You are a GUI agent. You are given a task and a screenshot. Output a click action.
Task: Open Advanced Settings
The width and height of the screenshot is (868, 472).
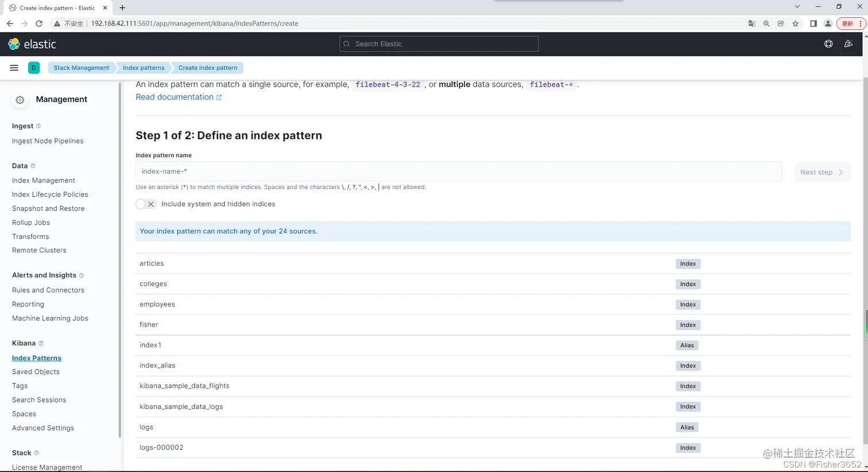pos(43,428)
